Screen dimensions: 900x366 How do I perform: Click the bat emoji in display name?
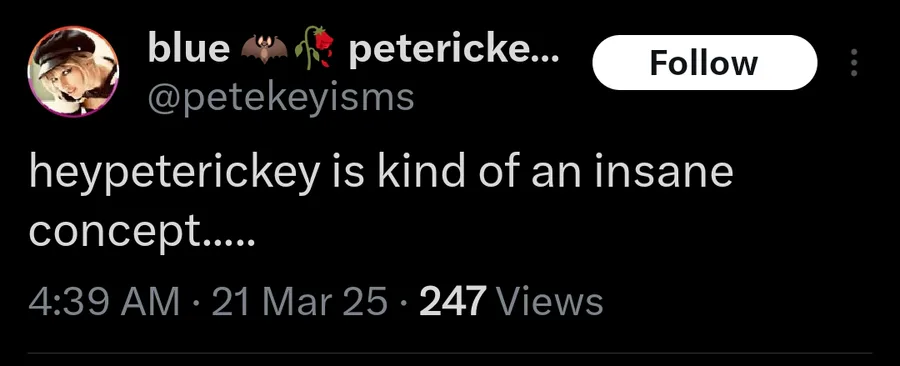pyautogui.click(x=263, y=51)
